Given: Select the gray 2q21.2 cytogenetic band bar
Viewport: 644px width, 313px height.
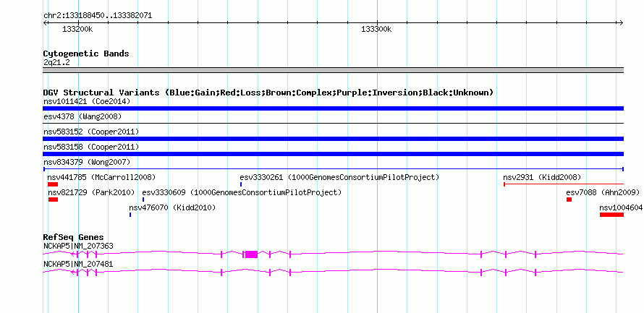Looking at the screenshot, I should point(333,70).
